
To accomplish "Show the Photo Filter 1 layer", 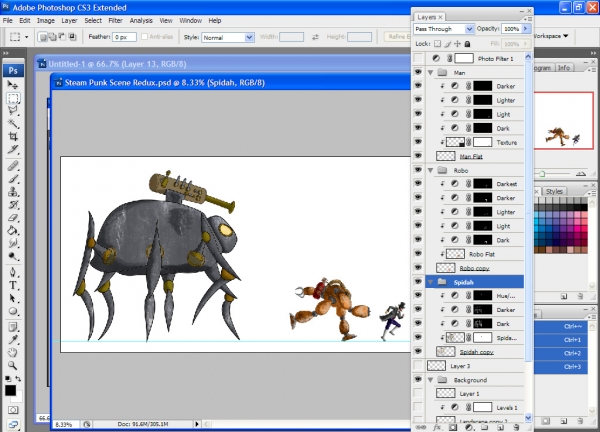I will pyautogui.click(x=418, y=58).
